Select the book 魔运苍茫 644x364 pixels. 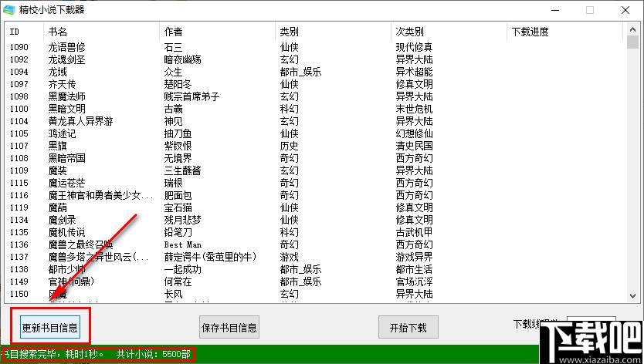click(66, 183)
